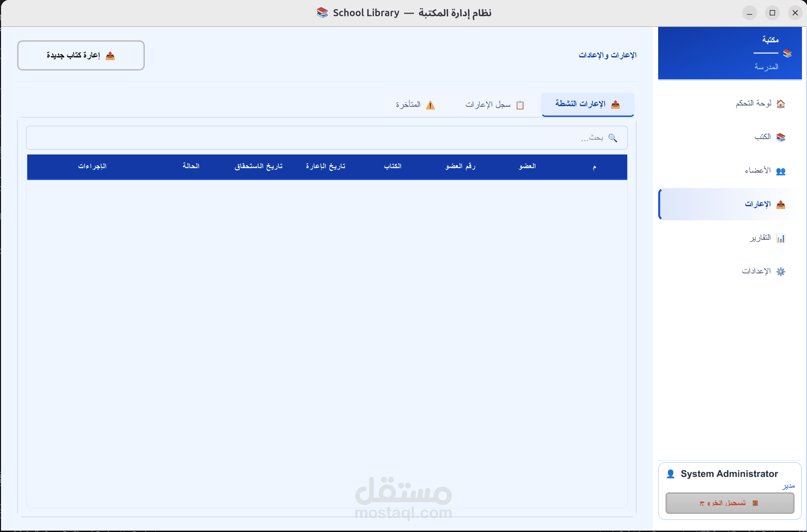807x532 pixels.
Task: Click the الإعارات outbox icon in sidebar
Action: point(780,204)
